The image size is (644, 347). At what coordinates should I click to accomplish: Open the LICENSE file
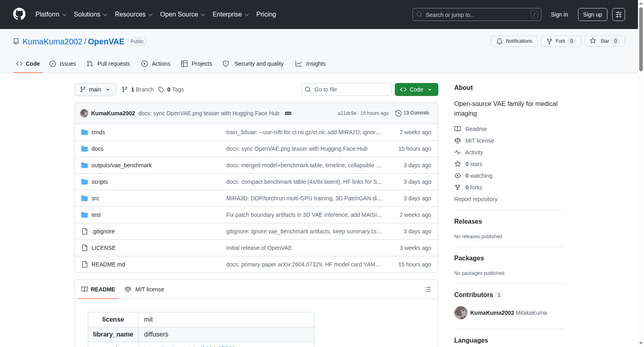point(103,248)
